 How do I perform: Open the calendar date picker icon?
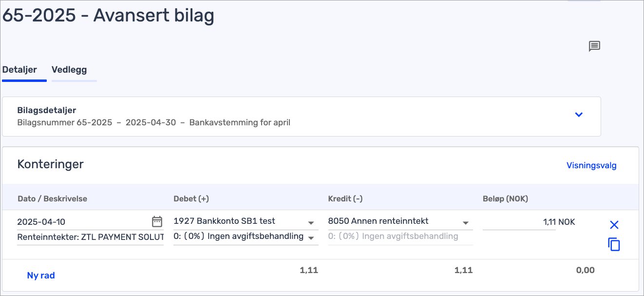157,221
